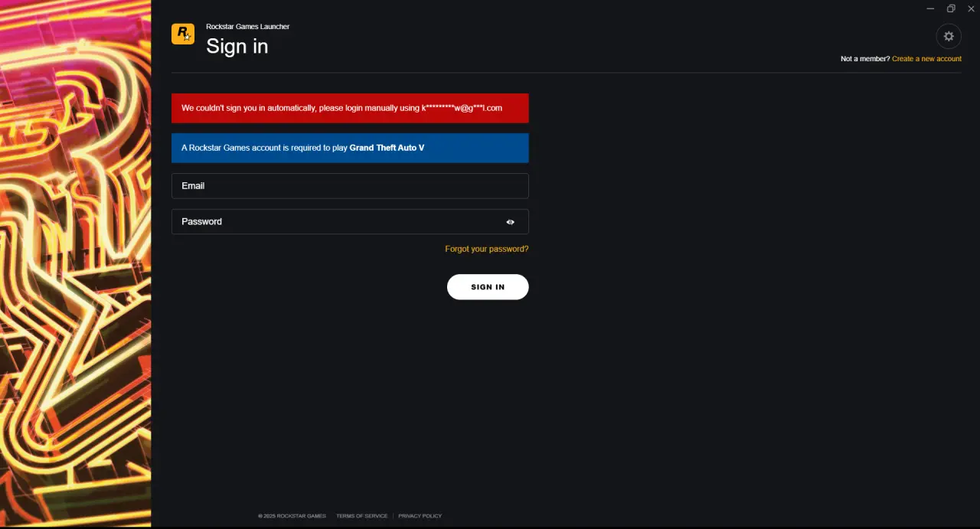Click the Not a member? text

(865, 59)
